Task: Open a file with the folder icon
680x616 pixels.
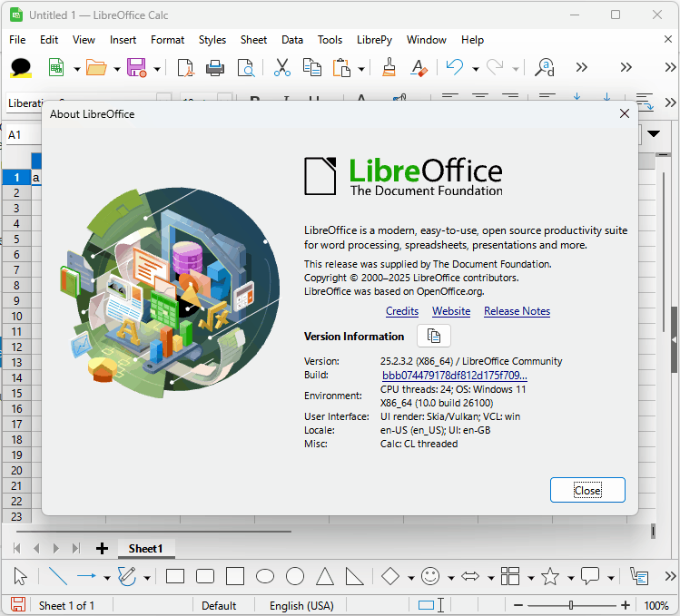Action: (96, 68)
